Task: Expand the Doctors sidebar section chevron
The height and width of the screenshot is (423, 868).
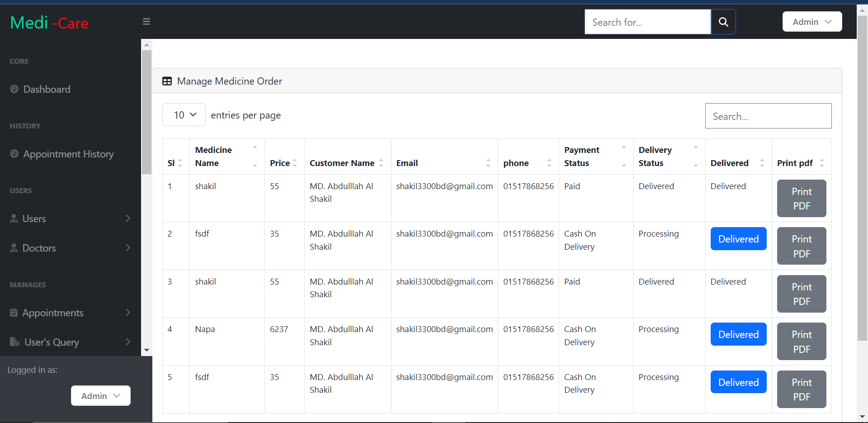Action: point(128,248)
